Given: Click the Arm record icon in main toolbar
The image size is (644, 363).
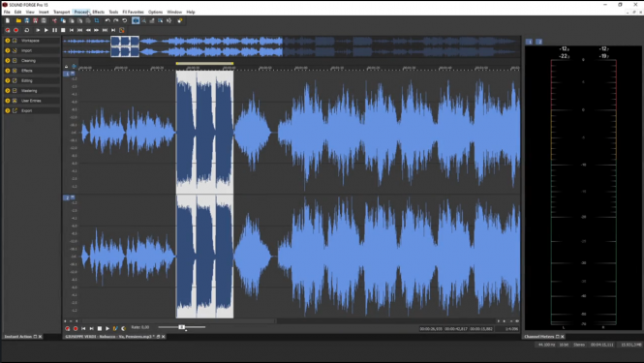Looking at the screenshot, I should coord(8,30).
